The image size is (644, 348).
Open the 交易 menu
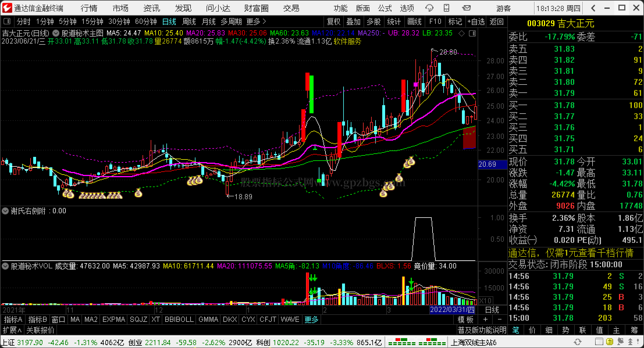[x=291, y=8]
